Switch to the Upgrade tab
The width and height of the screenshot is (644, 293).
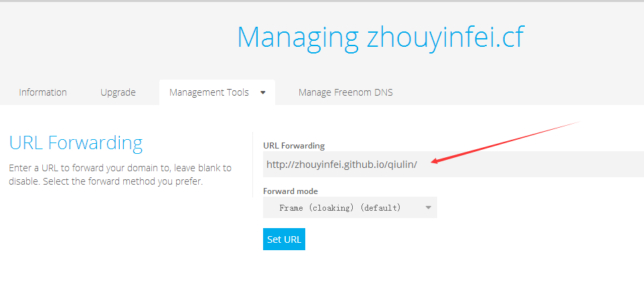click(118, 92)
